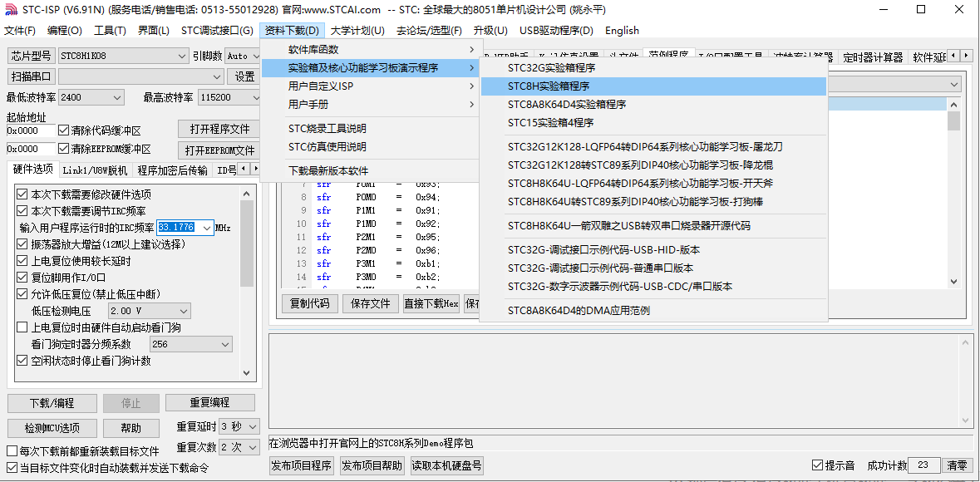Switch to 程序加密后传输 tab
Image resolution: width=980 pixels, height=482 pixels.
coord(173,170)
